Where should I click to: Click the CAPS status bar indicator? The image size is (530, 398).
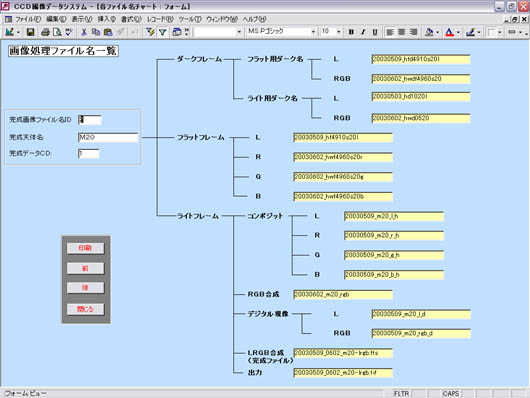[451, 394]
